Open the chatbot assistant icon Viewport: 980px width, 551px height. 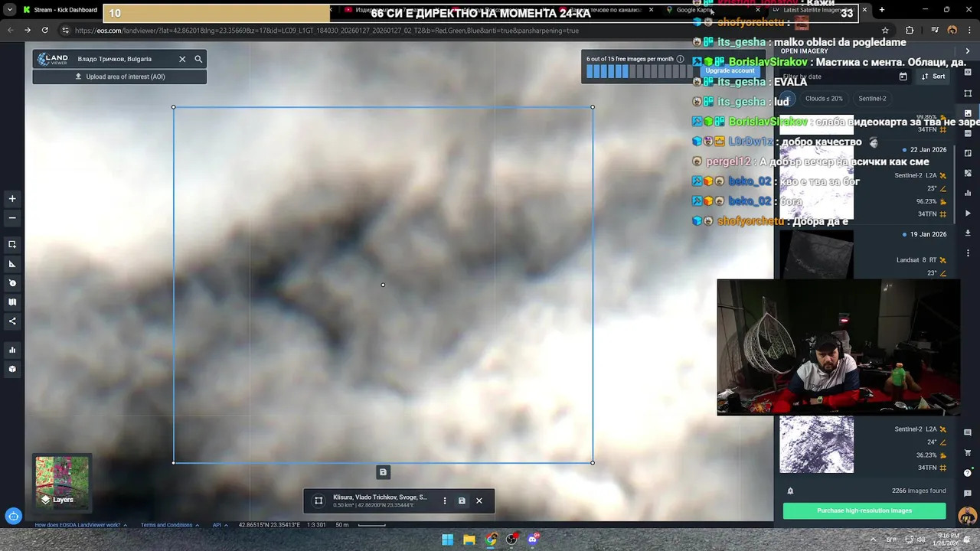pos(12,516)
